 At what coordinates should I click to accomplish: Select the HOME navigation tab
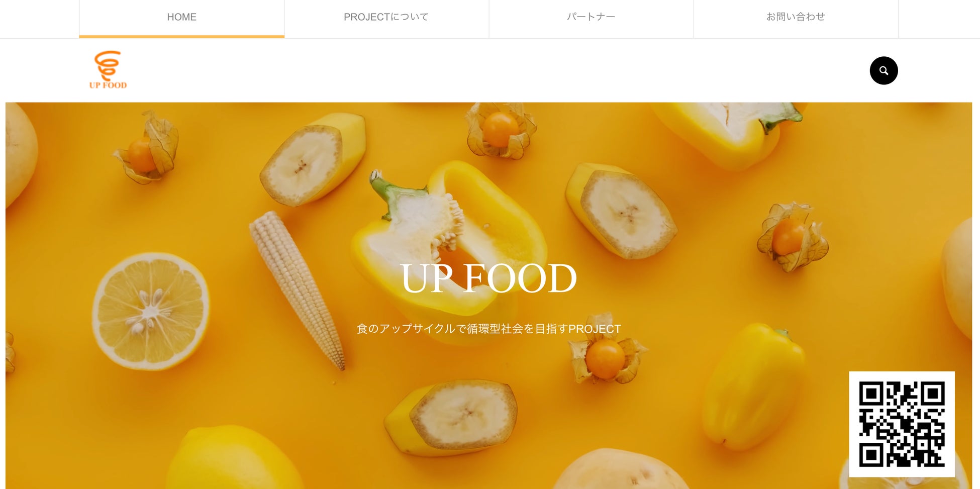tap(181, 17)
